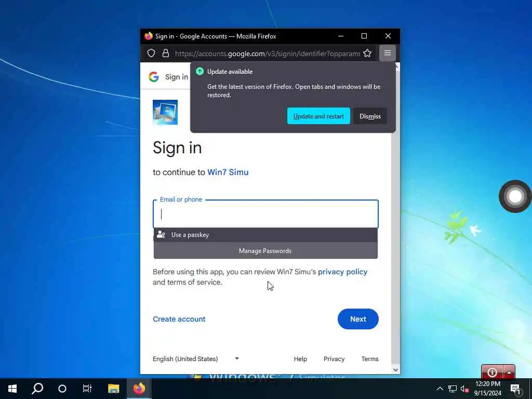Open Manage Passwords from autofill popup

265,251
